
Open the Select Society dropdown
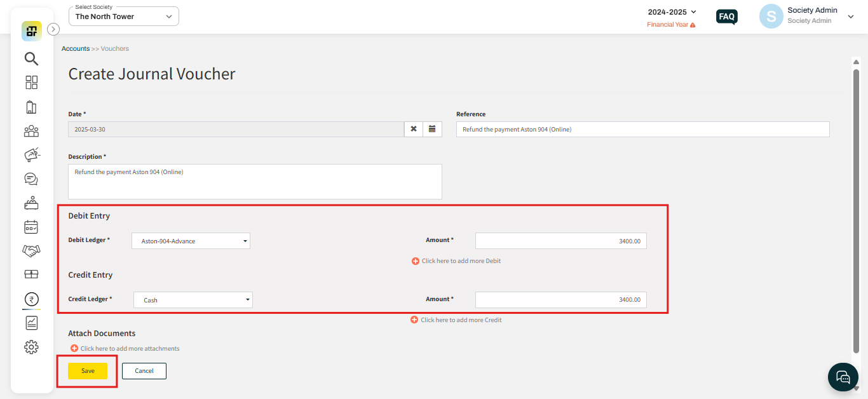pos(124,17)
